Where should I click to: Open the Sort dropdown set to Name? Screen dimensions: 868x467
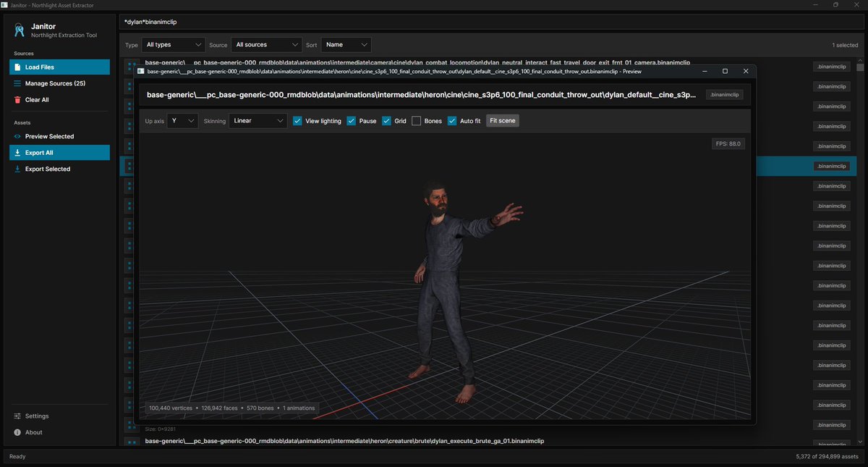pos(346,45)
